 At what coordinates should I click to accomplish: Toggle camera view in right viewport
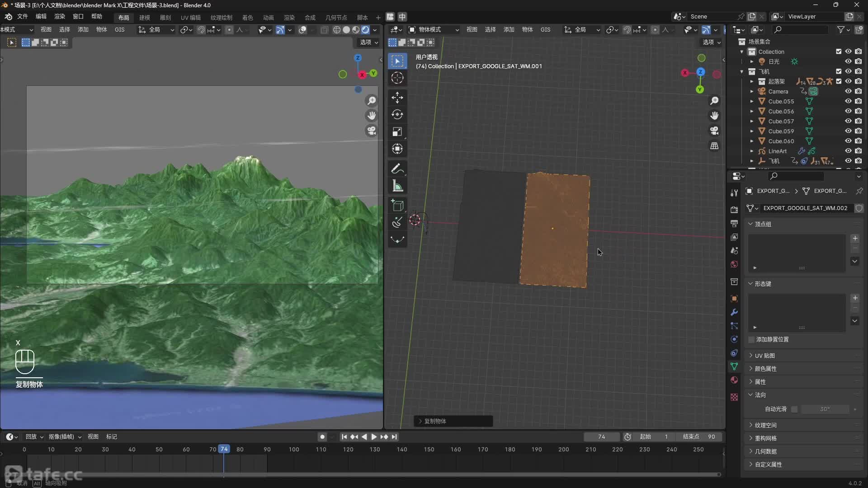point(714,131)
